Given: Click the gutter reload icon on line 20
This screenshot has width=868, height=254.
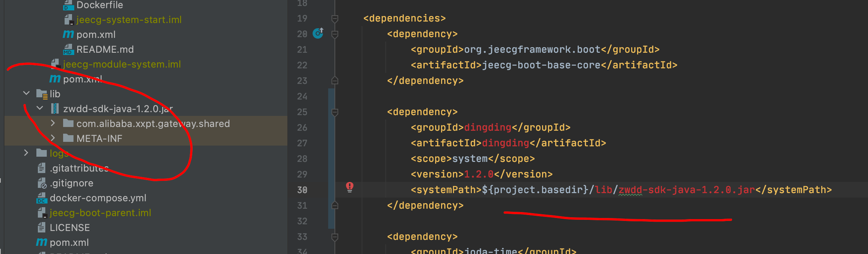Looking at the screenshot, I should coord(318,33).
